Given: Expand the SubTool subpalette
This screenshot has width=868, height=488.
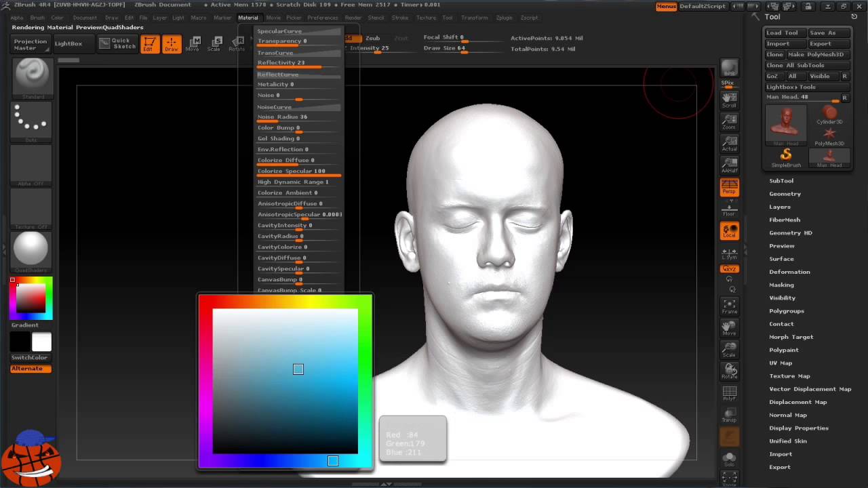Looking at the screenshot, I should point(781,181).
